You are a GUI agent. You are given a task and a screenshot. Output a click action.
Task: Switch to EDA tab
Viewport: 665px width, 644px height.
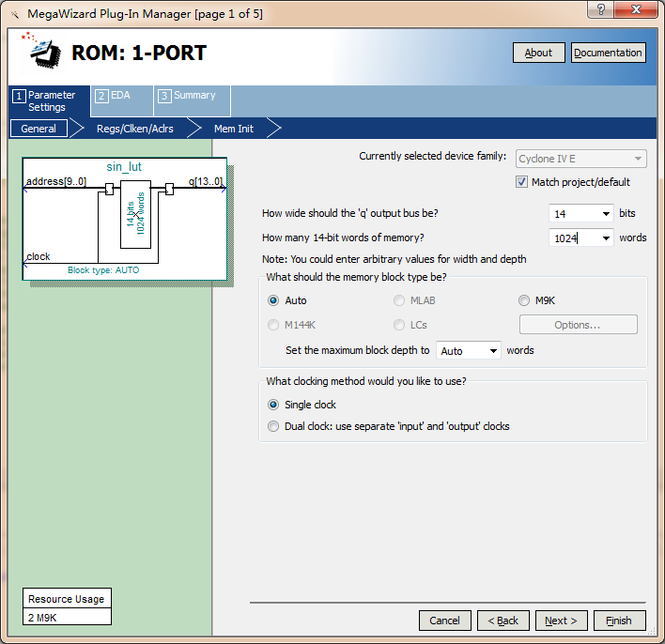pos(122,100)
